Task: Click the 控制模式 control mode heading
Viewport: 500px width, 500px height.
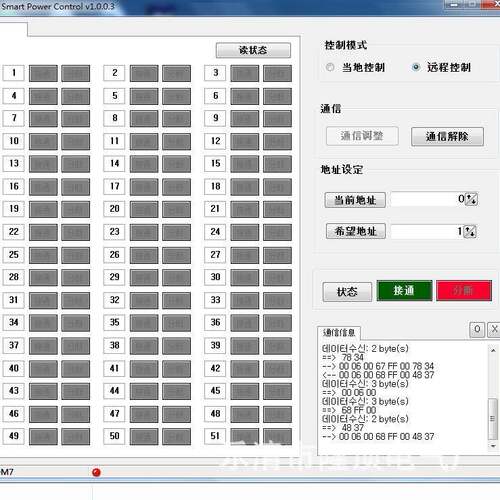Action: pos(346,45)
